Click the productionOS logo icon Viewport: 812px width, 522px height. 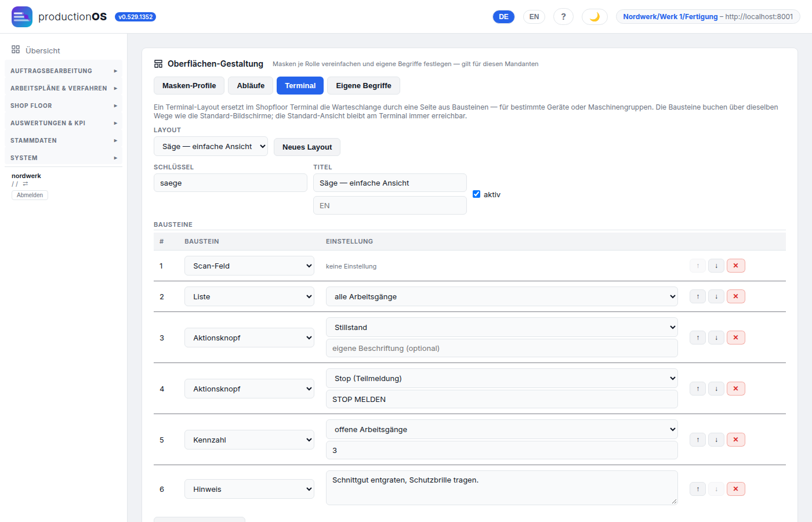[22, 17]
